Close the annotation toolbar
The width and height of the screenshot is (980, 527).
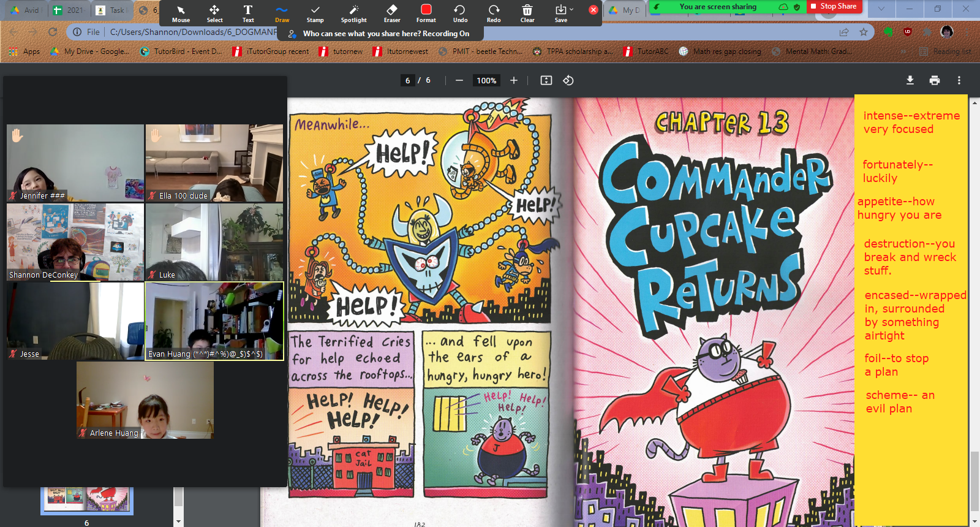click(593, 10)
